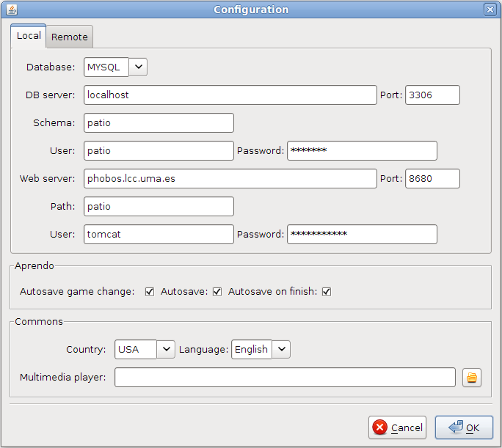Click the Multimedia player text field
Image resolution: width=502 pixels, height=448 pixels.
(x=285, y=378)
